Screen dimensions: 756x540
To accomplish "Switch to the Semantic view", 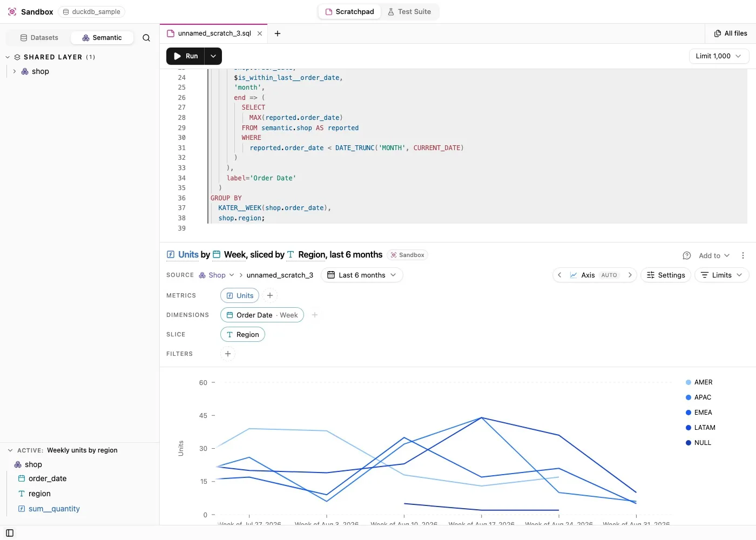I will tap(102, 38).
